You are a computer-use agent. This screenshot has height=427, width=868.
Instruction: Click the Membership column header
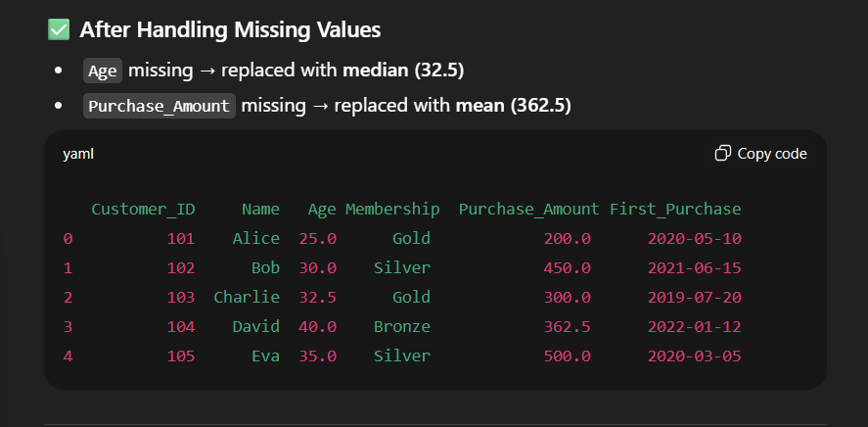click(392, 209)
